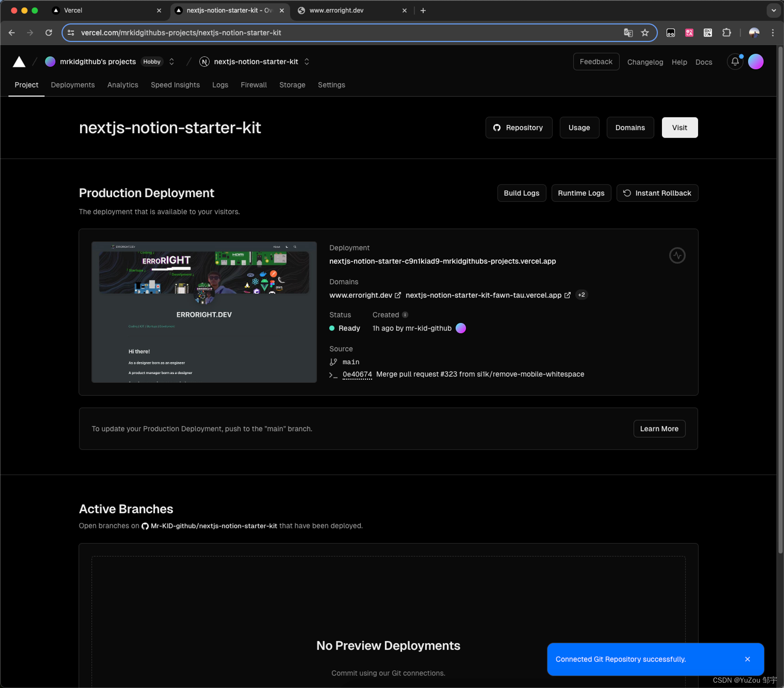Open fawn-tau.vercel.app external link icon
Screen dimensions: 784x688
point(567,295)
